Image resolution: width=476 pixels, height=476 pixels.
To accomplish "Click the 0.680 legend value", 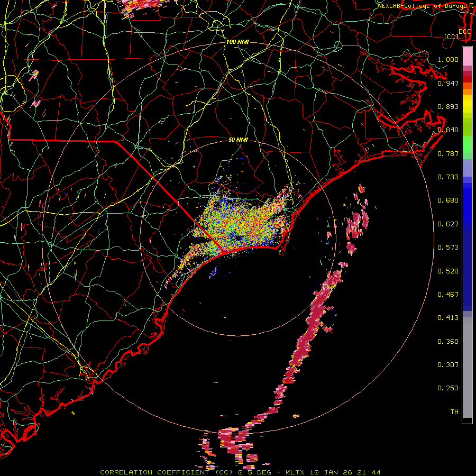I will 448,200.
